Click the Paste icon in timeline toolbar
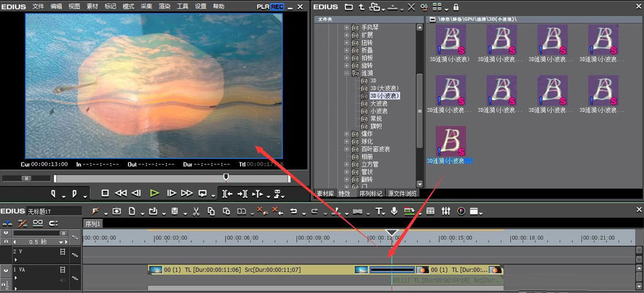This screenshot has width=644, height=293. 226,211
